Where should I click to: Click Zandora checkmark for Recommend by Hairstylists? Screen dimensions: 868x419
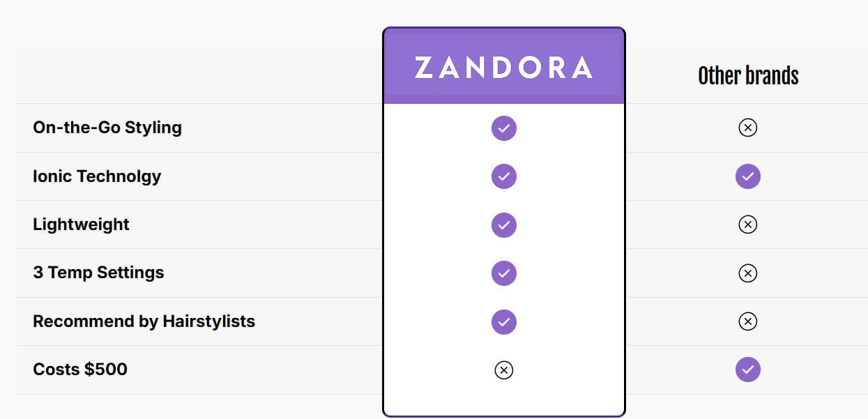[504, 322]
